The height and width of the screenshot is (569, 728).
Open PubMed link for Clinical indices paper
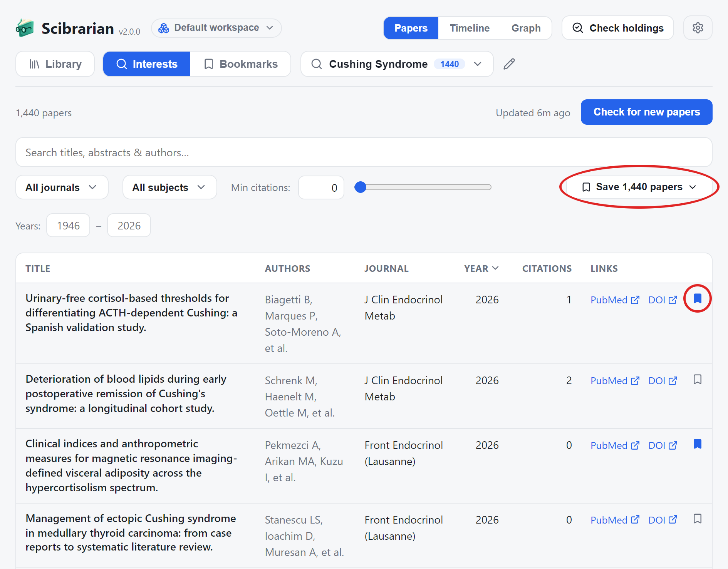tap(615, 445)
